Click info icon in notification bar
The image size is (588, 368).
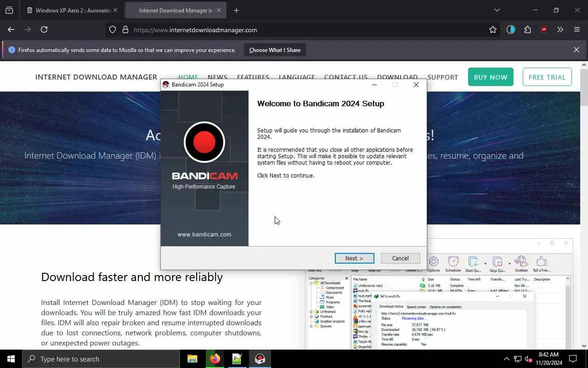(12, 50)
